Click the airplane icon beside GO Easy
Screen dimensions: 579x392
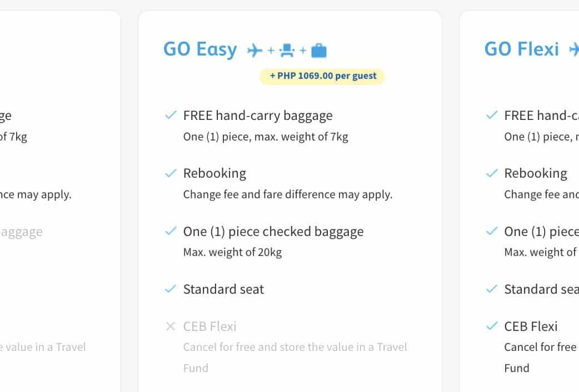point(255,51)
